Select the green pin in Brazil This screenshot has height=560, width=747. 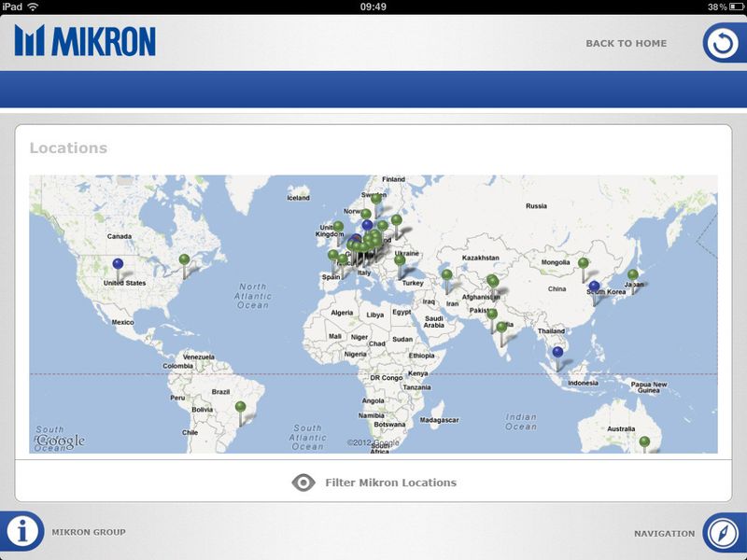pyautogui.click(x=241, y=407)
